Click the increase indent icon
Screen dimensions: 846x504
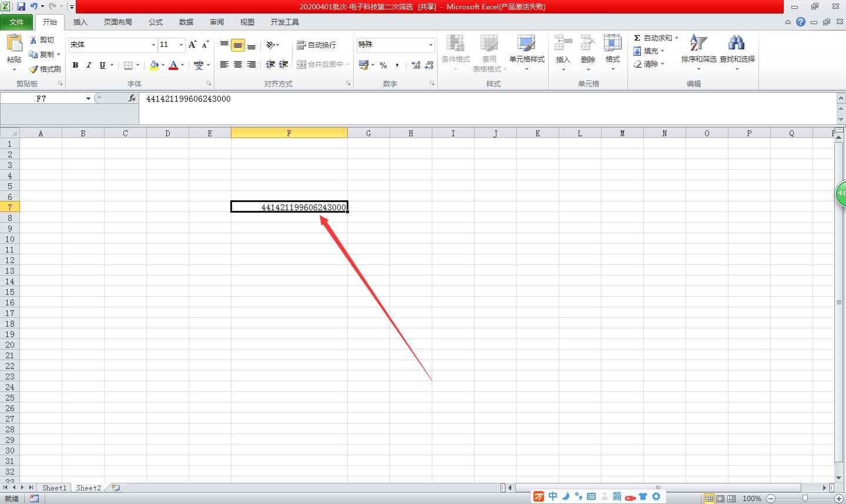(284, 65)
